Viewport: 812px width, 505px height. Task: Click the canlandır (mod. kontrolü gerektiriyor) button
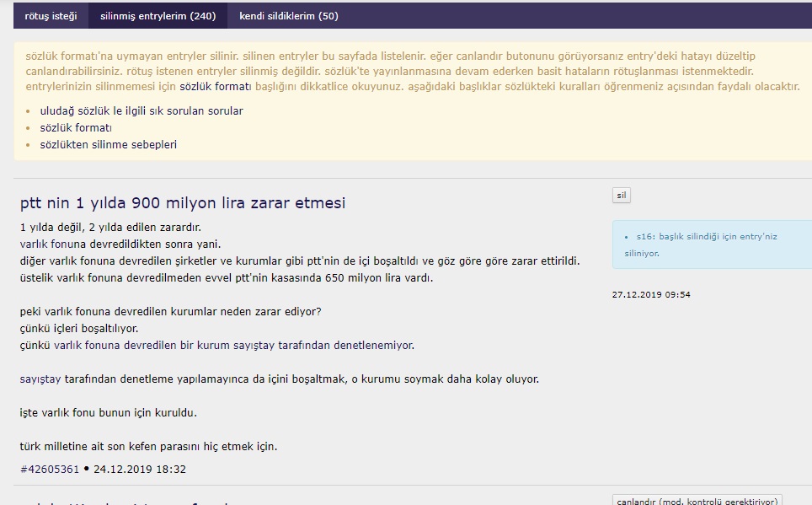697,500
